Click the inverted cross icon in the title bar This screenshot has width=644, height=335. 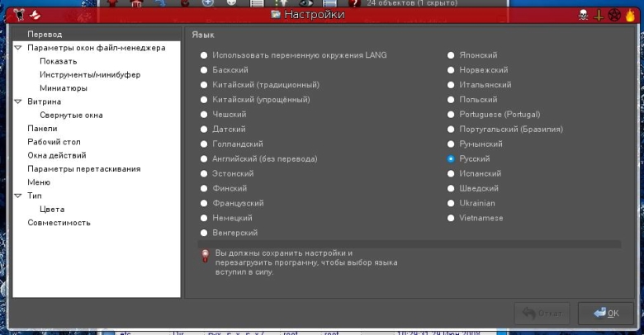599,15
